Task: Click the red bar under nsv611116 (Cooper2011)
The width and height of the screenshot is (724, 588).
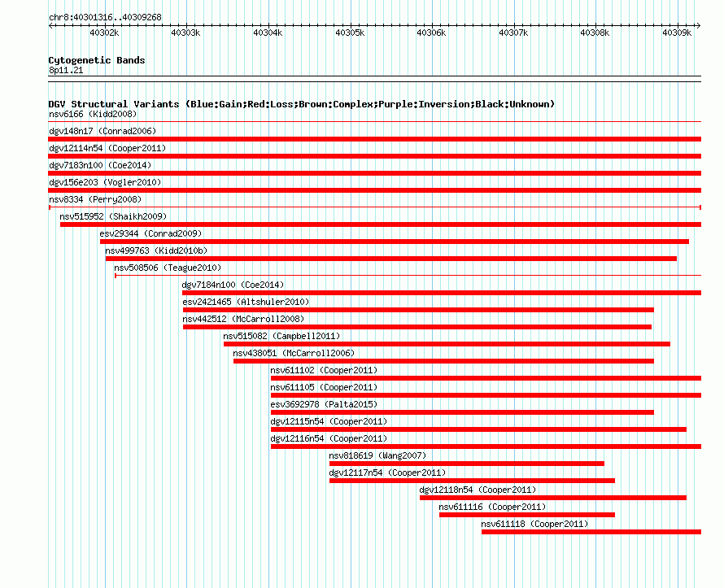Action: pyautogui.click(x=527, y=515)
